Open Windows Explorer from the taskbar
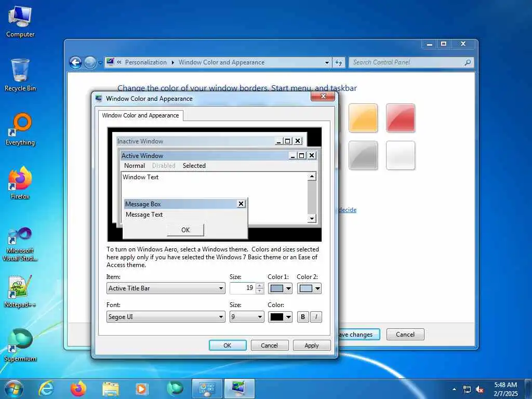The image size is (532, 399). 111,389
